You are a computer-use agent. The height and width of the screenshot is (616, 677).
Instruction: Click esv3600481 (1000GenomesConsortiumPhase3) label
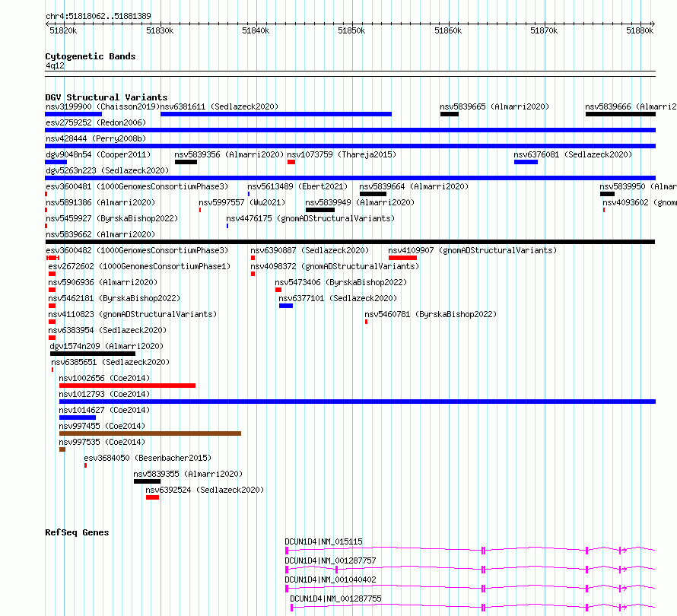137,186
